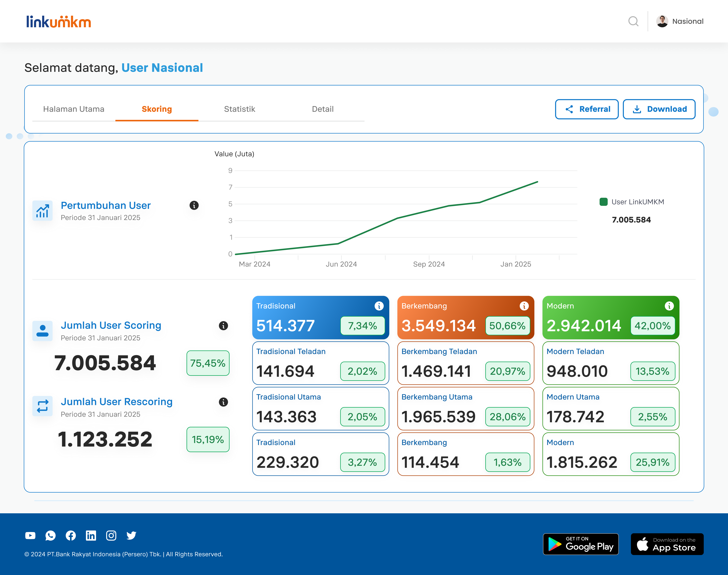The image size is (728, 575).
Task: Click the 1.815.262 Modern value
Action: tap(582, 462)
